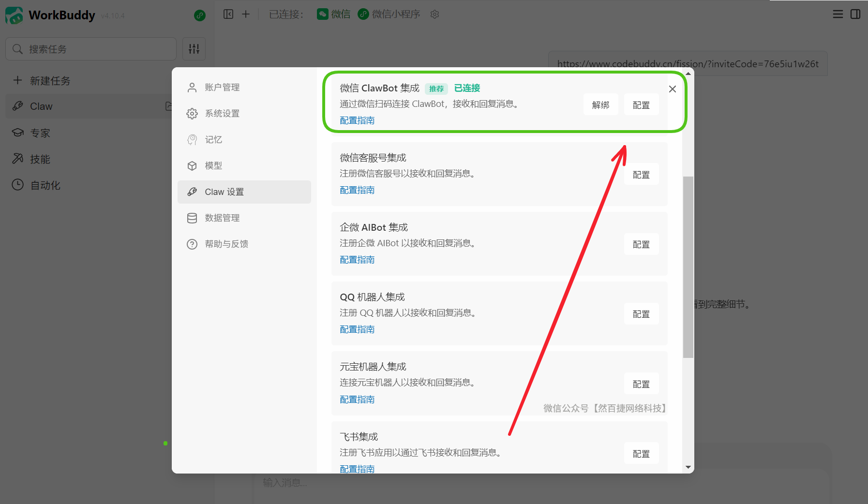868x504 pixels.
Task: Close the settings dialog with the X
Action: pyautogui.click(x=673, y=89)
